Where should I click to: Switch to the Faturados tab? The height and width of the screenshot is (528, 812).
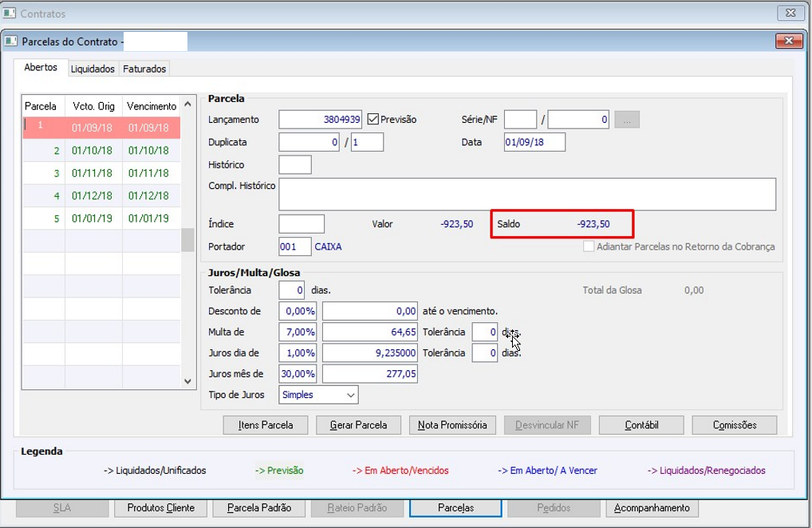tap(144, 69)
